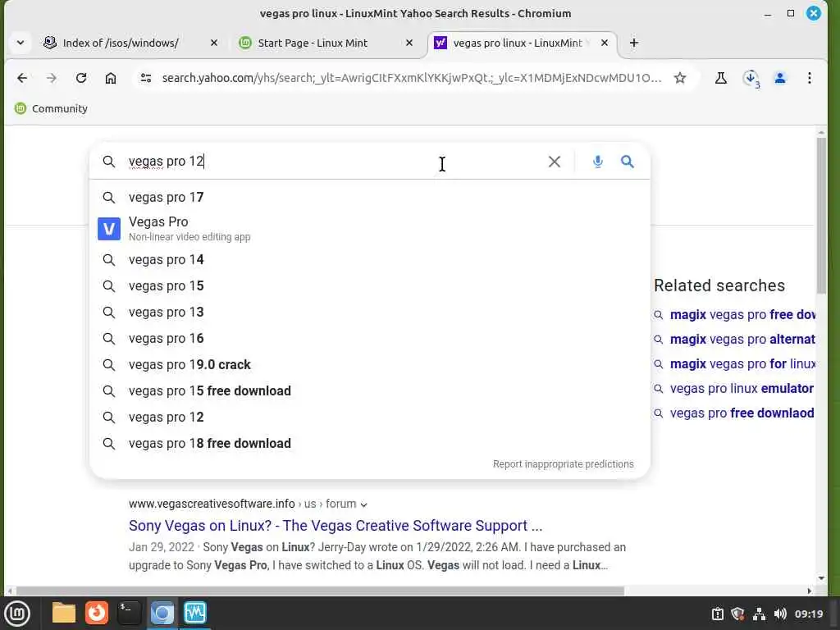The image size is (840, 630).
Task: Expand the tab search dropdown arrow
Action: click(21, 43)
